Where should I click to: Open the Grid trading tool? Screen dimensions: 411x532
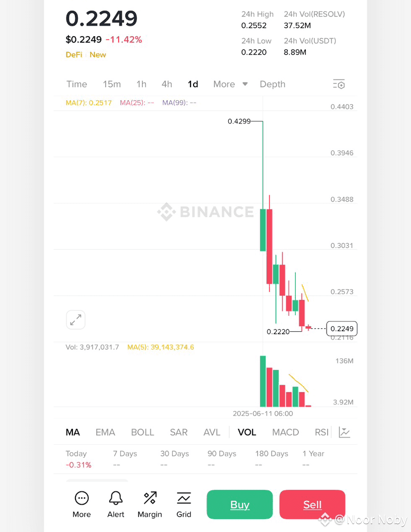click(x=184, y=497)
